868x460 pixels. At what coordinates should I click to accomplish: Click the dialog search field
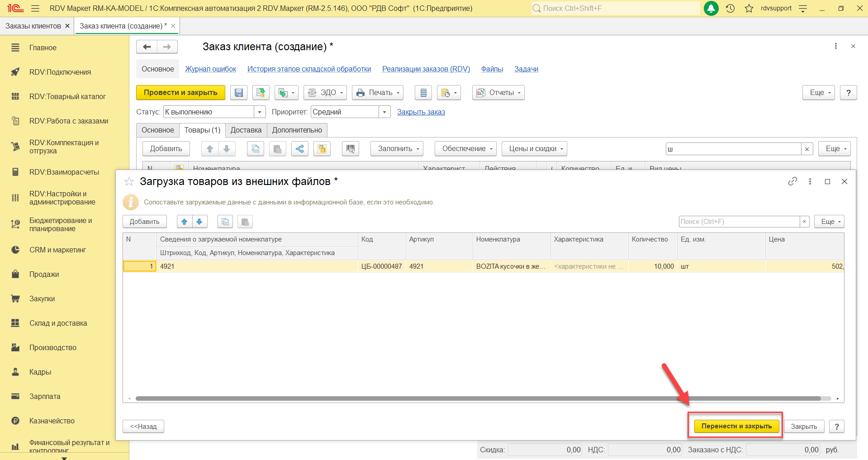(x=739, y=222)
